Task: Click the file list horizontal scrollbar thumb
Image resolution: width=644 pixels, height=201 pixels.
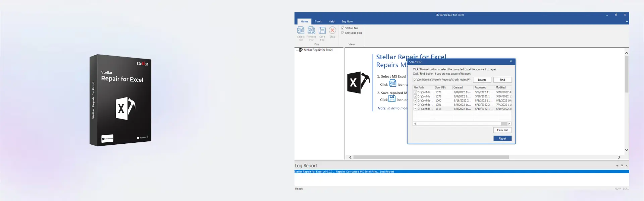Action: (x=504, y=124)
